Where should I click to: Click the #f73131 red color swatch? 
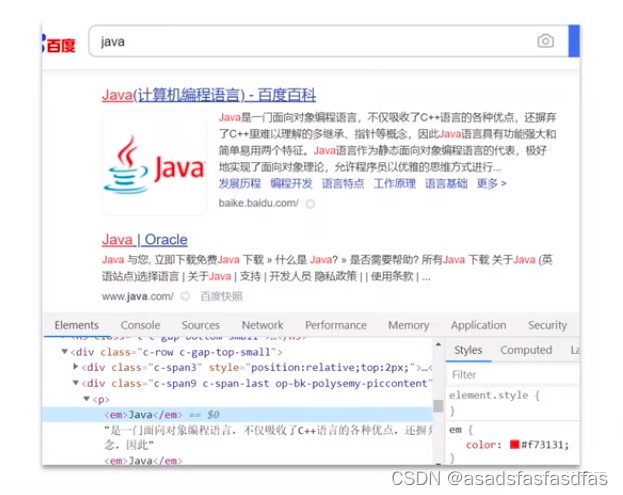point(515,444)
